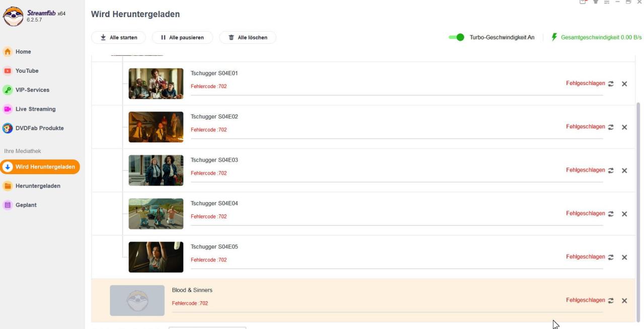Click Fehlgeschlagen status of Tschugger S04E01

[586, 84]
